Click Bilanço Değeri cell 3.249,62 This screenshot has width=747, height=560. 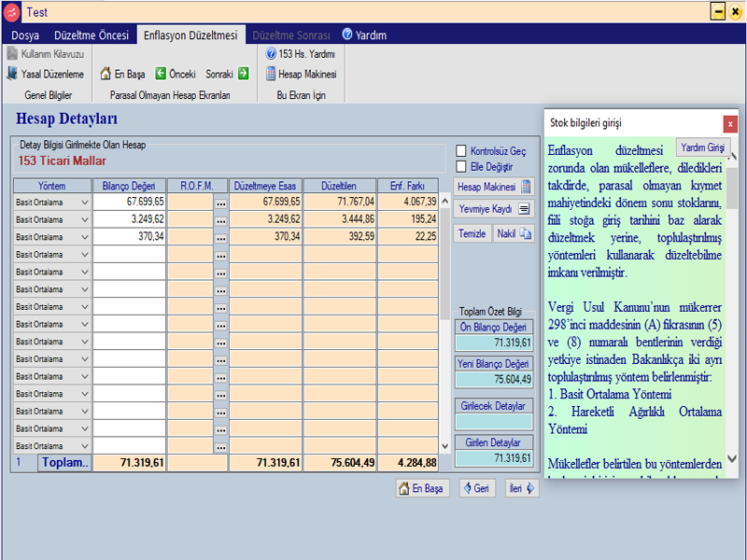[x=129, y=219]
